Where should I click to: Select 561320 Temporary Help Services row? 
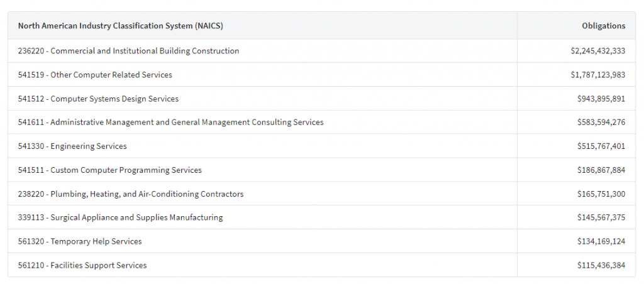coord(80,241)
